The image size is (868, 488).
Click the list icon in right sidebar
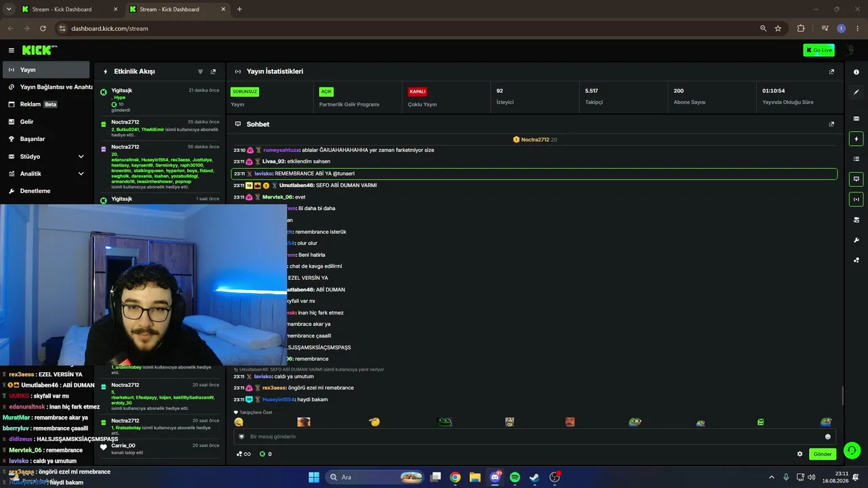(x=856, y=159)
